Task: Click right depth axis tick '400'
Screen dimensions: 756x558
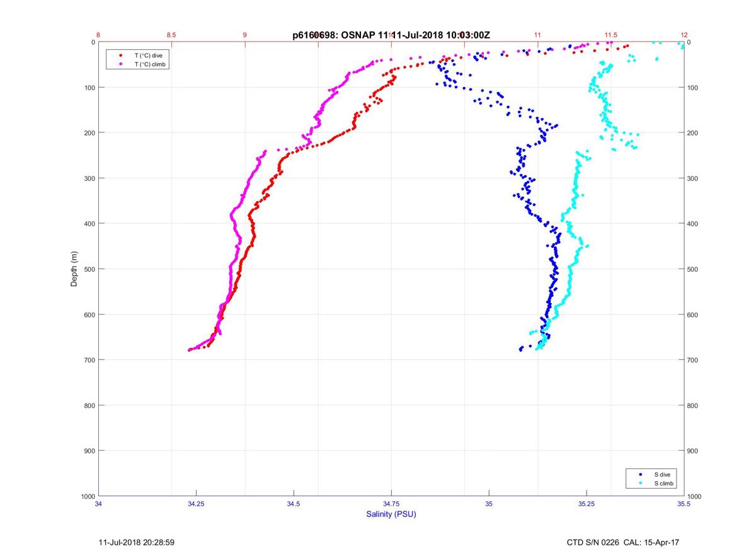Action: (693, 224)
